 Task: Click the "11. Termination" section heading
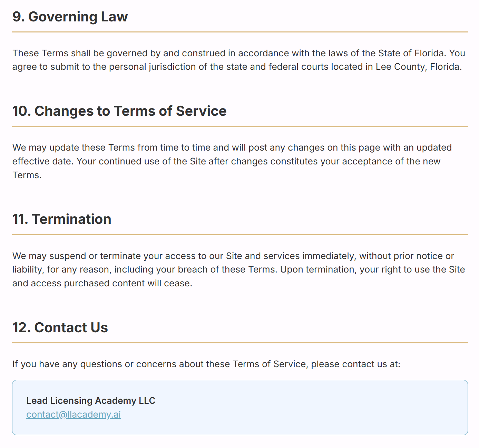click(x=62, y=219)
